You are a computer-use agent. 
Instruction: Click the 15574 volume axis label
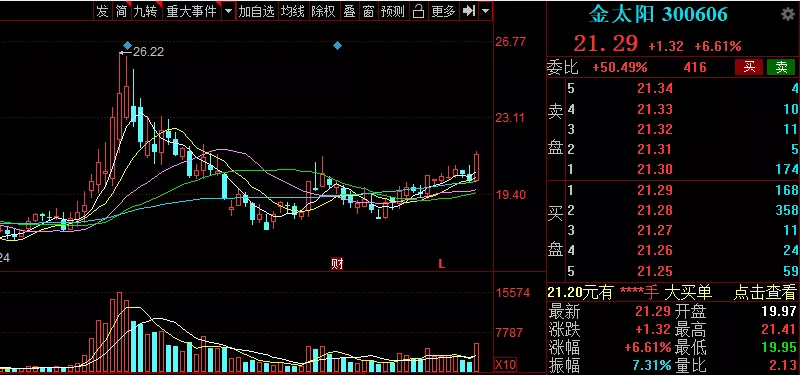point(513,293)
